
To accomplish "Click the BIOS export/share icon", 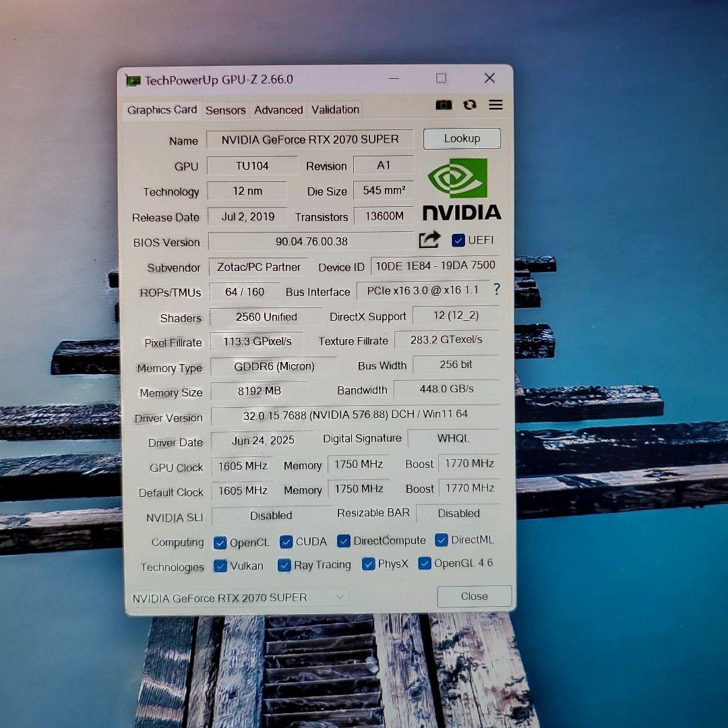I will coord(430,240).
